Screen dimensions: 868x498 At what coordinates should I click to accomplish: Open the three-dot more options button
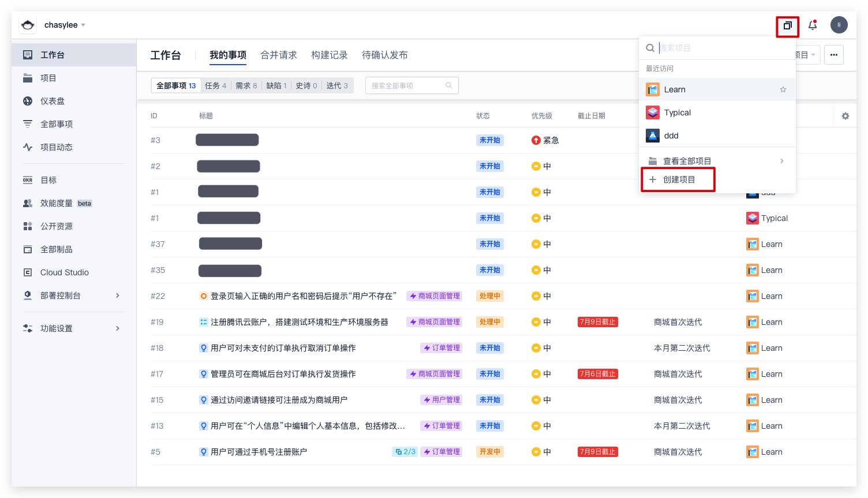833,55
